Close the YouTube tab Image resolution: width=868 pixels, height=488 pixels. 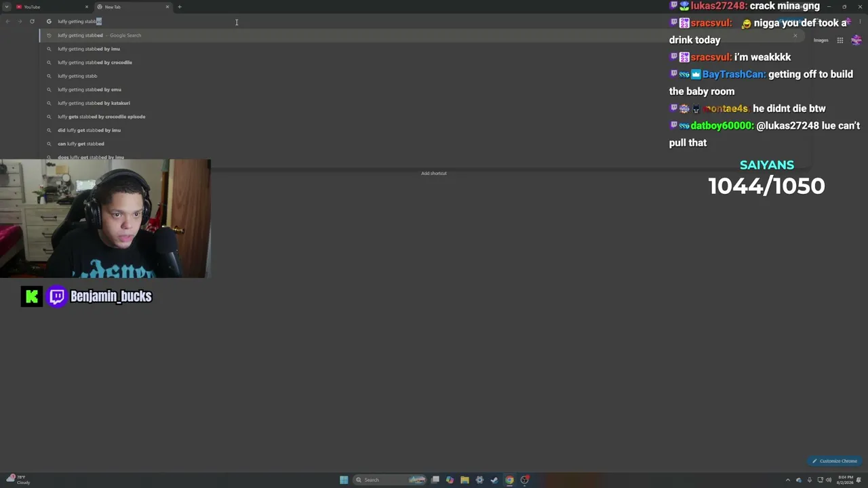point(87,7)
